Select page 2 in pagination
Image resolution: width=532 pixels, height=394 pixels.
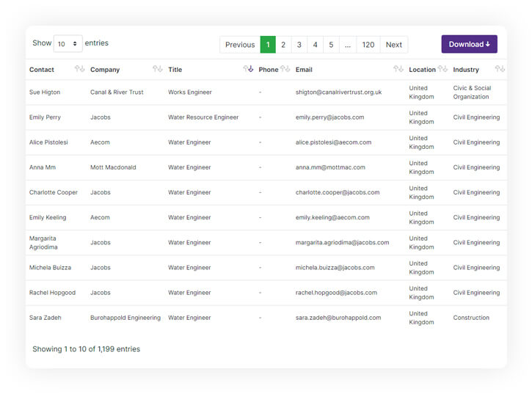[x=283, y=45]
